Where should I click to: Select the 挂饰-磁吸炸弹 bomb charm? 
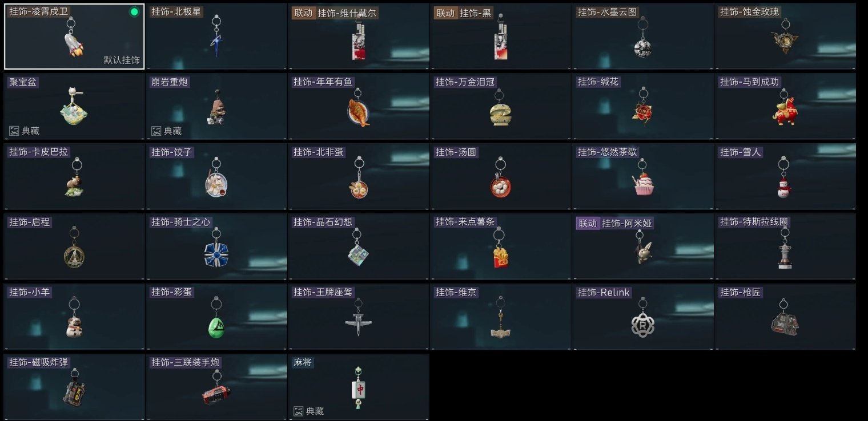coord(74,387)
